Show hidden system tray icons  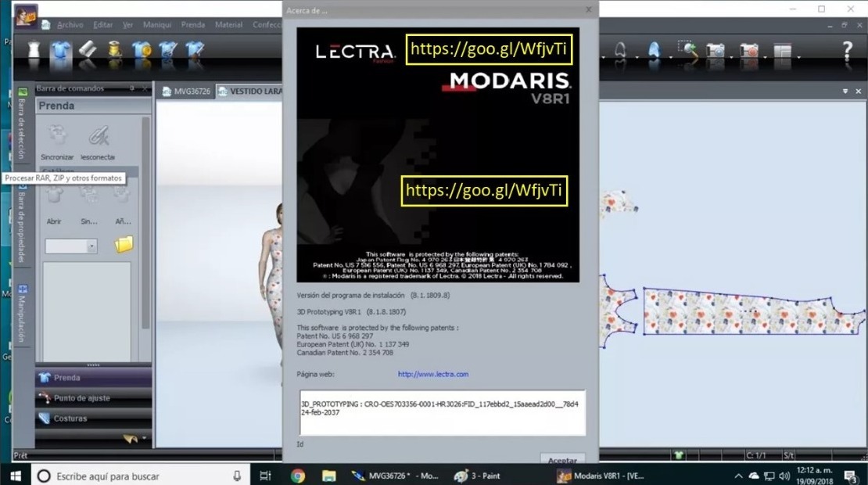[738, 476]
